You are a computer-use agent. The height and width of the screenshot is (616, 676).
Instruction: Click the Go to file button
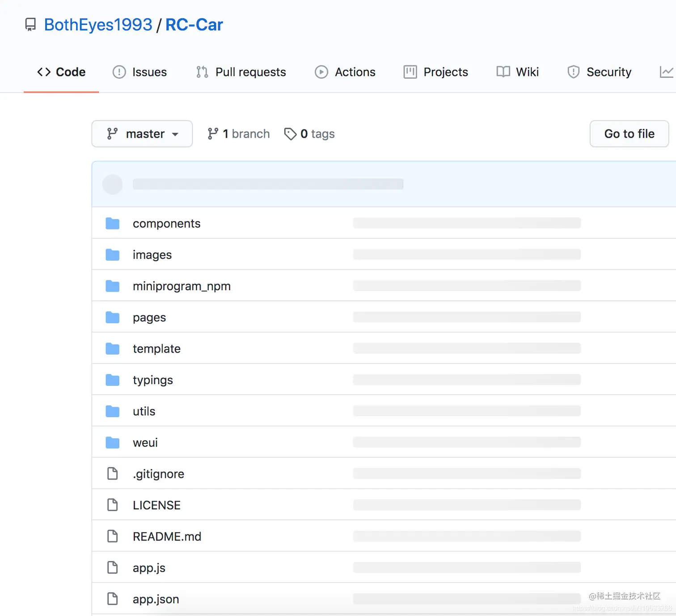630,134
